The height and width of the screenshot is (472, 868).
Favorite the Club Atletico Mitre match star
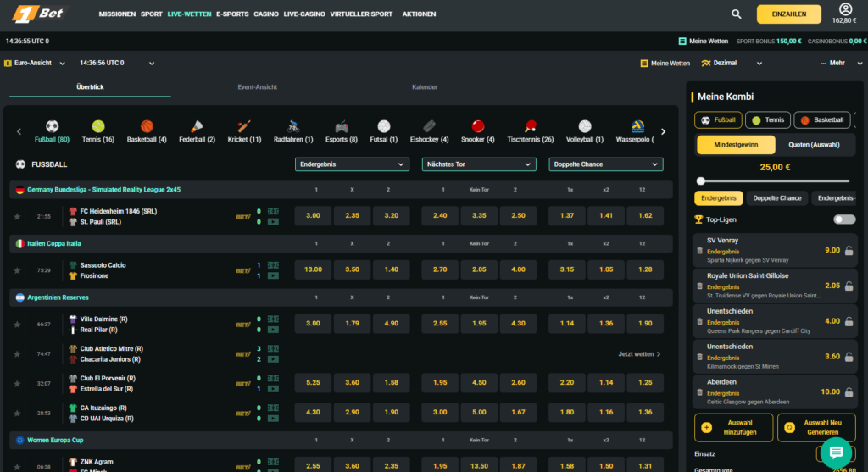(17, 354)
